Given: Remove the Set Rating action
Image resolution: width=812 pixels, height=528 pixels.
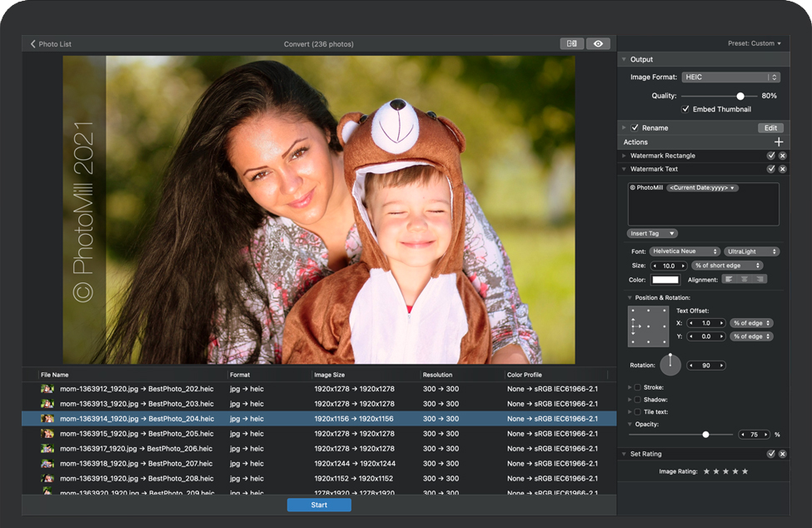Looking at the screenshot, I should [x=783, y=454].
